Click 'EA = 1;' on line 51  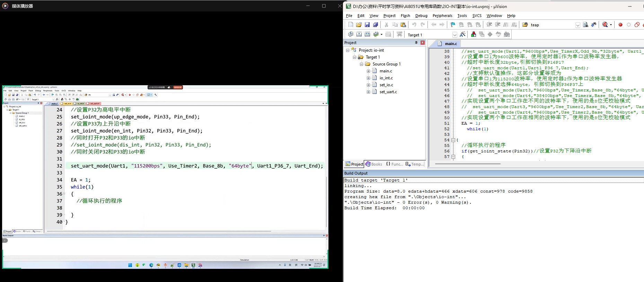(471, 123)
